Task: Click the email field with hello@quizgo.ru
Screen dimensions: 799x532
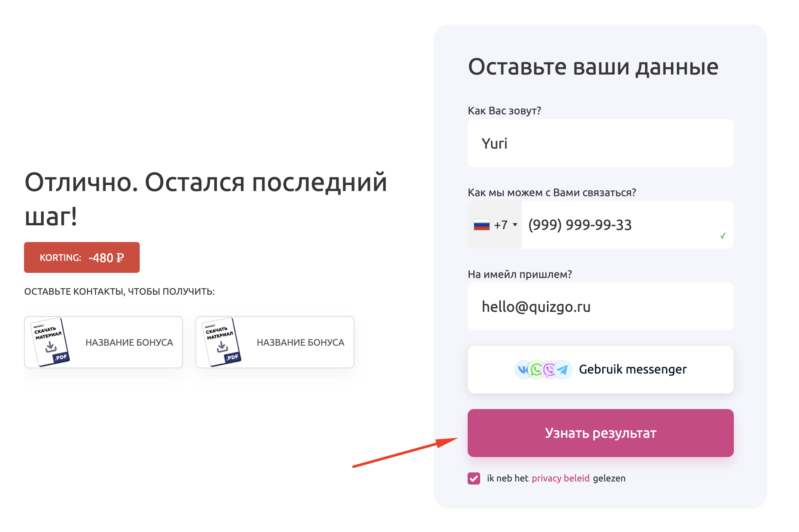Action: [601, 306]
